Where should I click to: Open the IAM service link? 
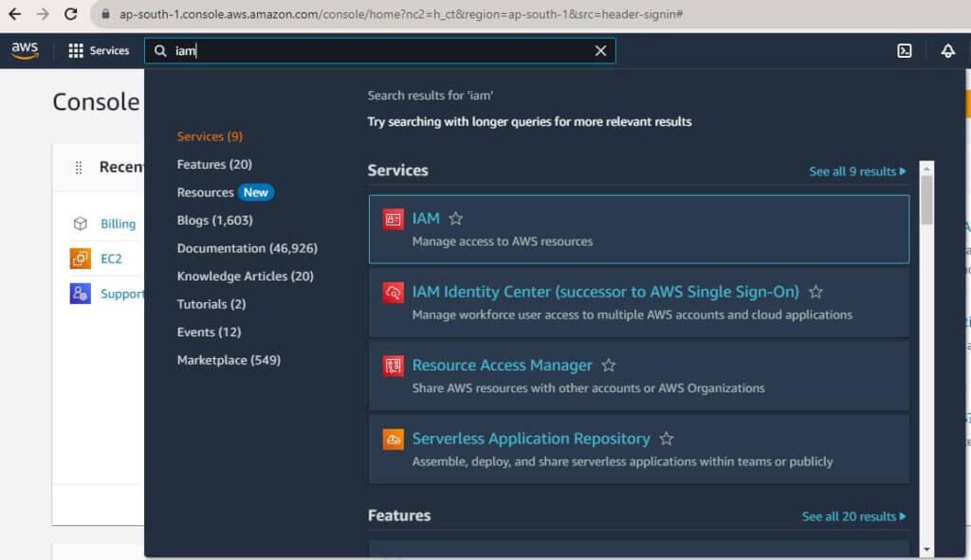tap(426, 219)
